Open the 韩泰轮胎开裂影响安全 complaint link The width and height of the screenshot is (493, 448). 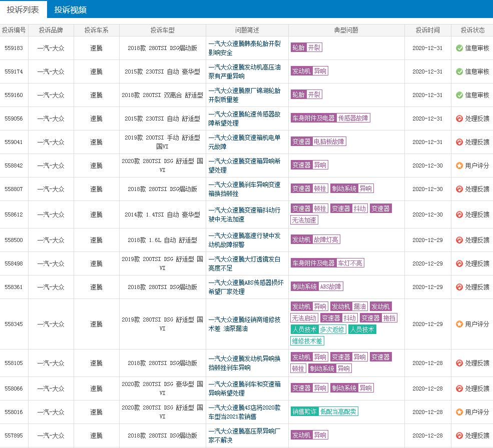click(x=244, y=48)
